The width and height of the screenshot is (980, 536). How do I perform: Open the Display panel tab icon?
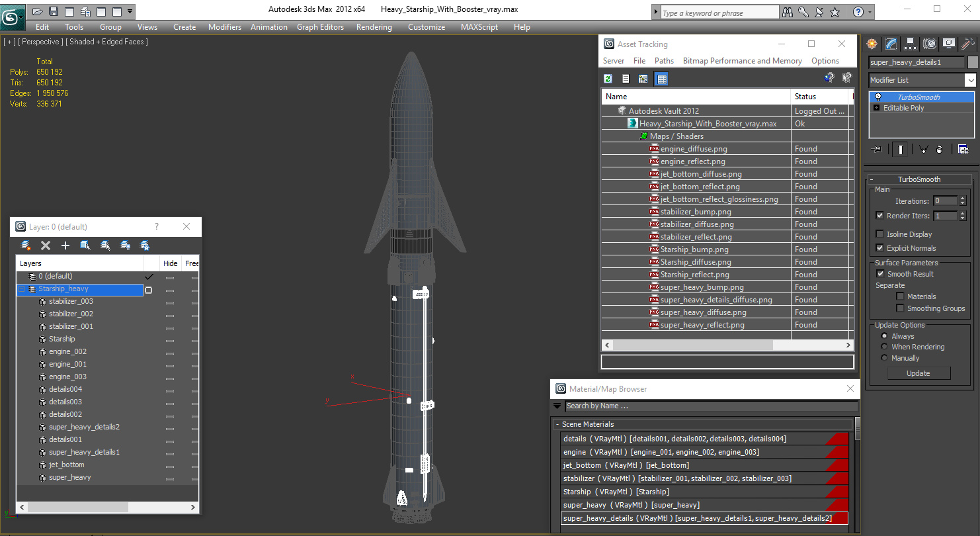949,44
